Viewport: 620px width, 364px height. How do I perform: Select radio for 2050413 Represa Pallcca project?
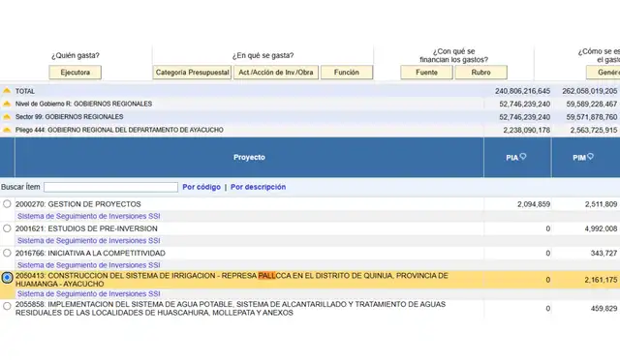tap(7, 278)
